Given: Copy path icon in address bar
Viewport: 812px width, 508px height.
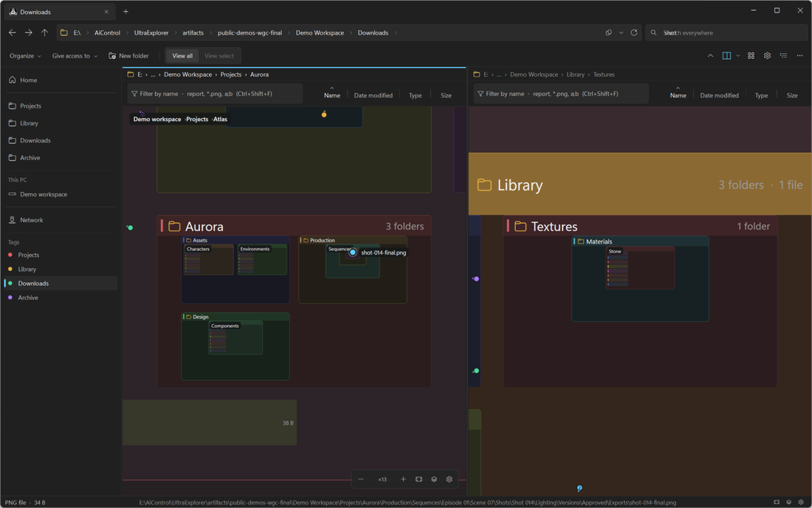Looking at the screenshot, I should tap(608, 32).
